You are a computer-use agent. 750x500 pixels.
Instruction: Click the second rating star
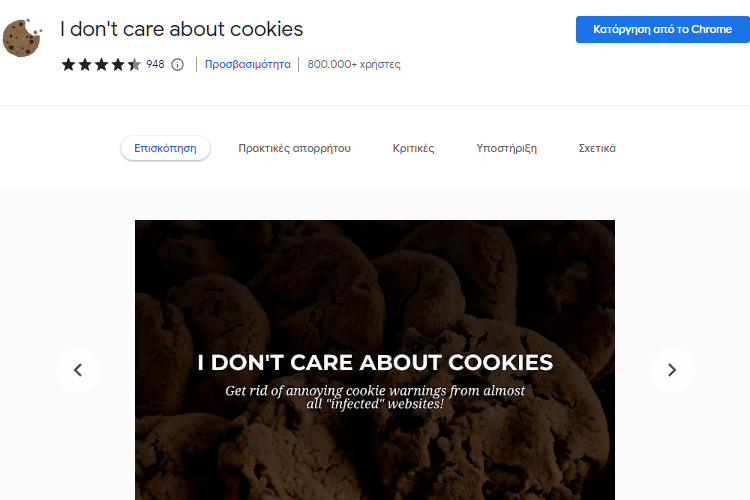(x=85, y=64)
